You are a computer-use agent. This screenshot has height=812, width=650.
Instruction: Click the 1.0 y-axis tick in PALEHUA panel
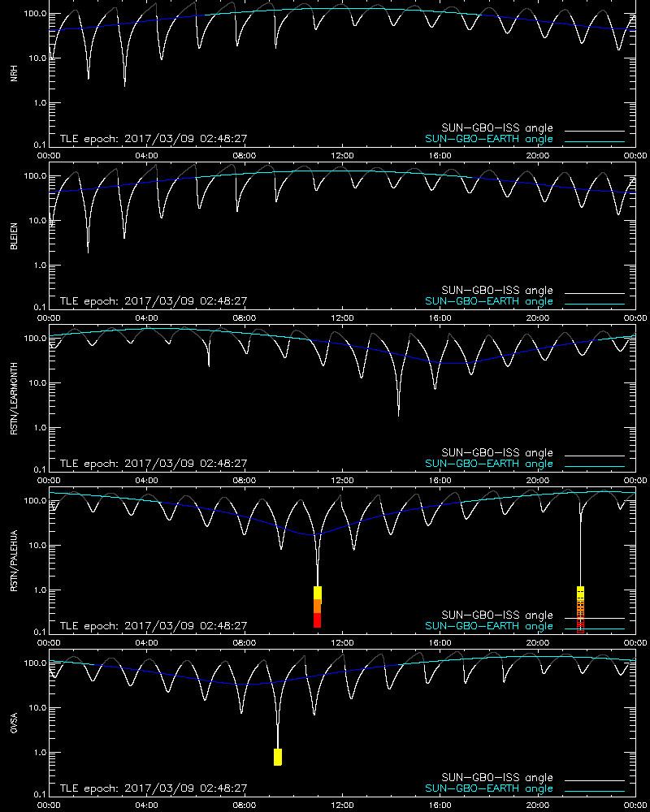tap(40, 590)
